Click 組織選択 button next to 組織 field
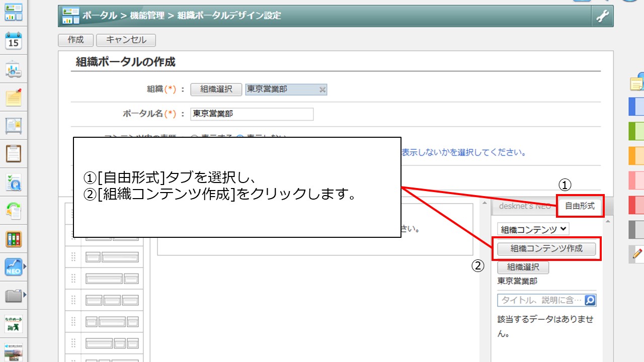This screenshot has height=362, width=644. click(216, 89)
